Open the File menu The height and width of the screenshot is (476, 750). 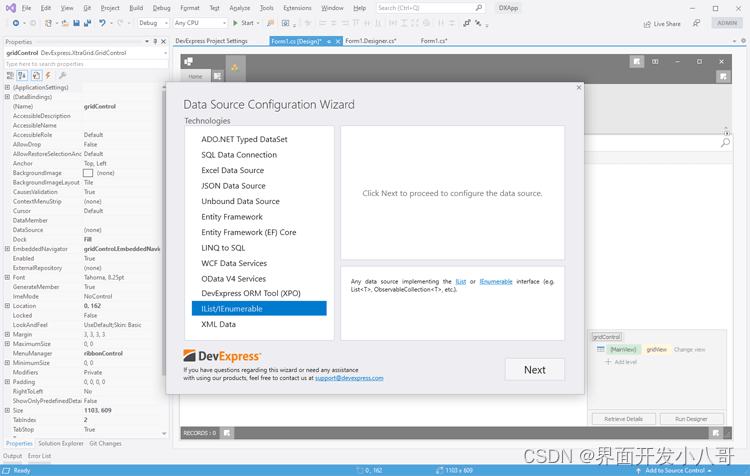tap(26, 8)
